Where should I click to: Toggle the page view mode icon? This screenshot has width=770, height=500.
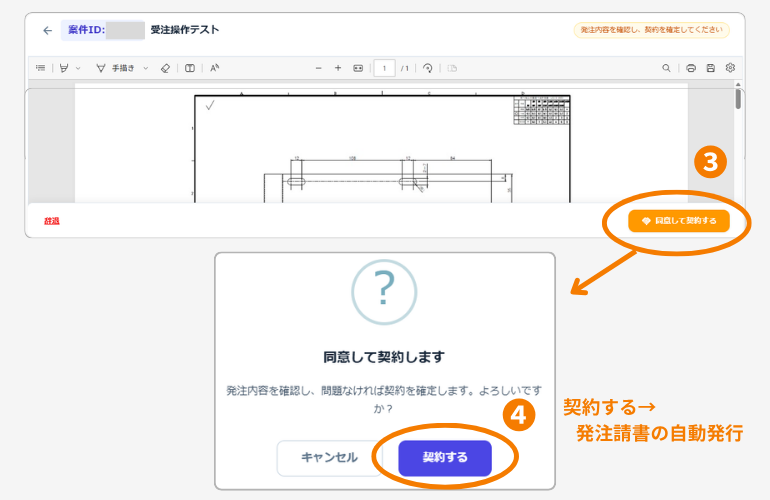[190, 68]
